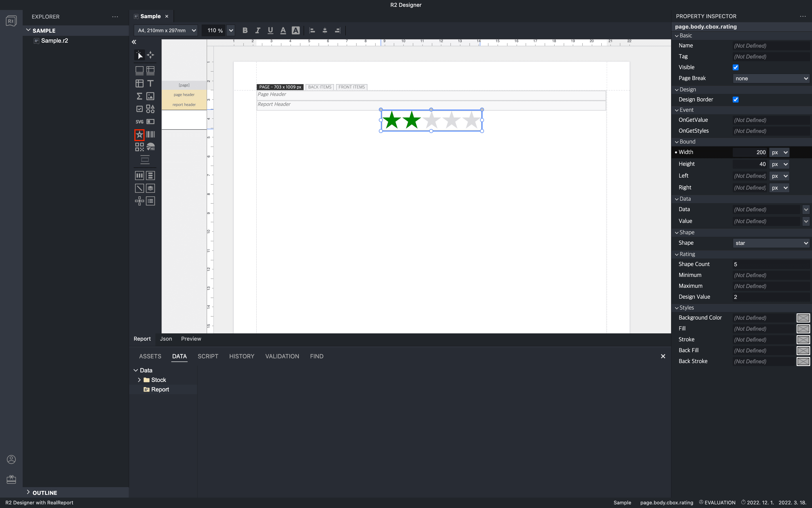Click the FRONT ITEMS button
812x508 pixels.
351,87
